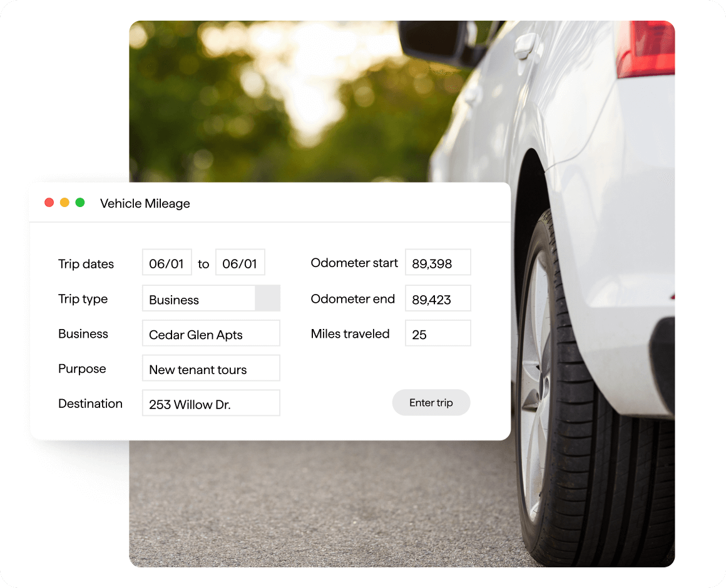Select the trip end date field showing 06/01
Screen dimensions: 726x588
(240, 262)
